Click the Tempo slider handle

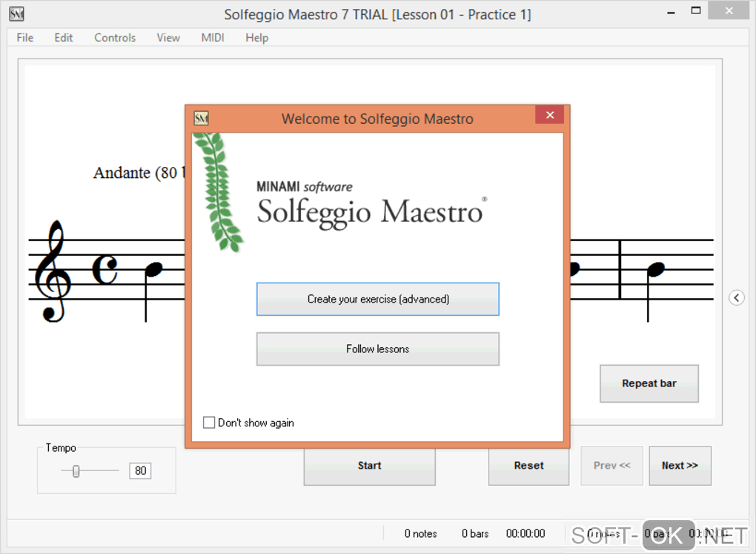[76, 471]
